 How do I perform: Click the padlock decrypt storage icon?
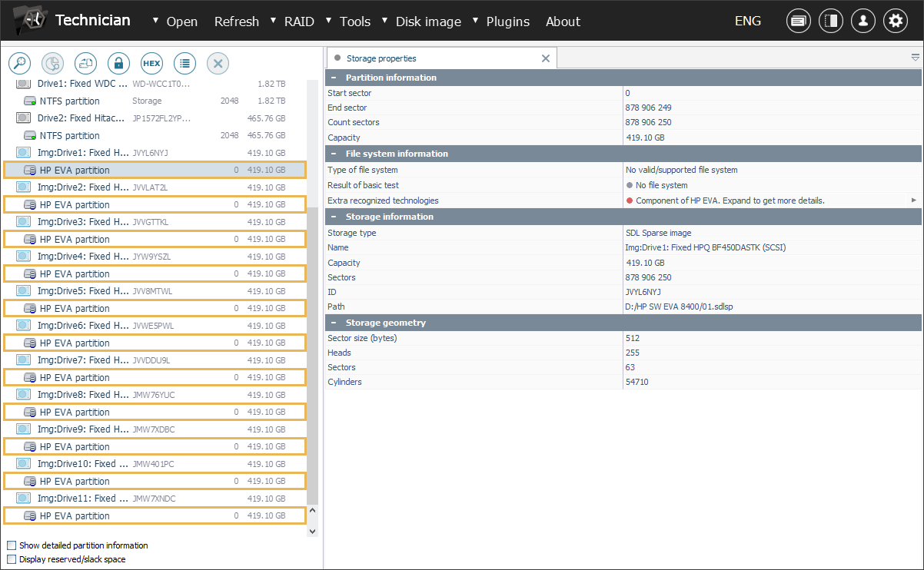coord(118,63)
